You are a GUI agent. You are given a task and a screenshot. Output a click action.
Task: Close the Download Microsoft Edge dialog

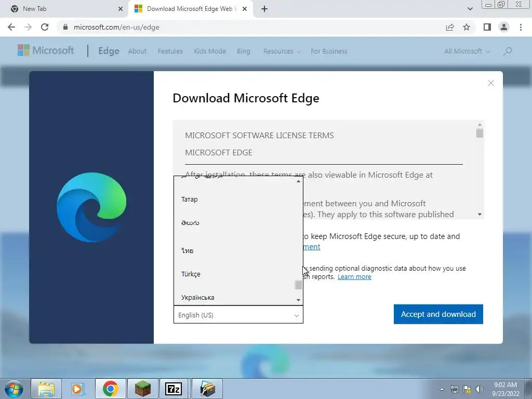[x=490, y=83]
